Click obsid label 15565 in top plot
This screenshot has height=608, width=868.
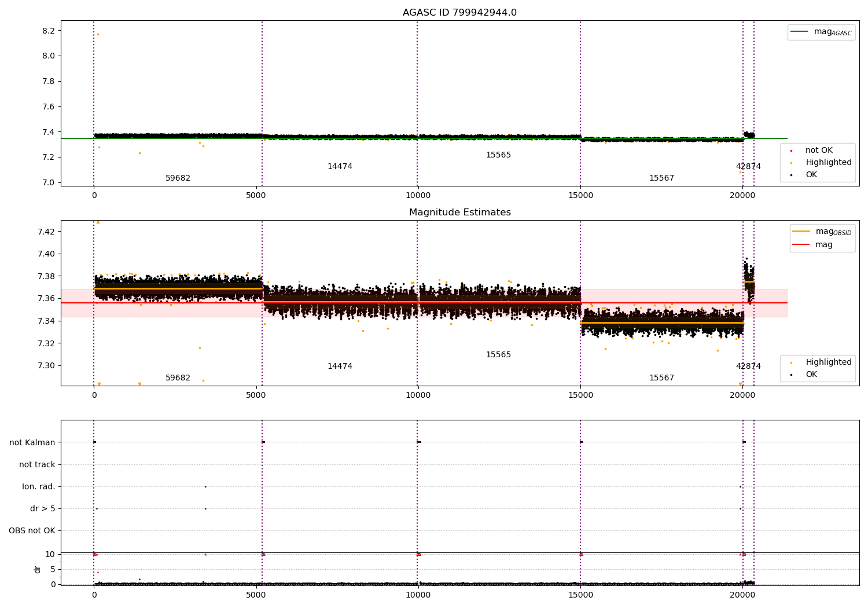[498, 155]
